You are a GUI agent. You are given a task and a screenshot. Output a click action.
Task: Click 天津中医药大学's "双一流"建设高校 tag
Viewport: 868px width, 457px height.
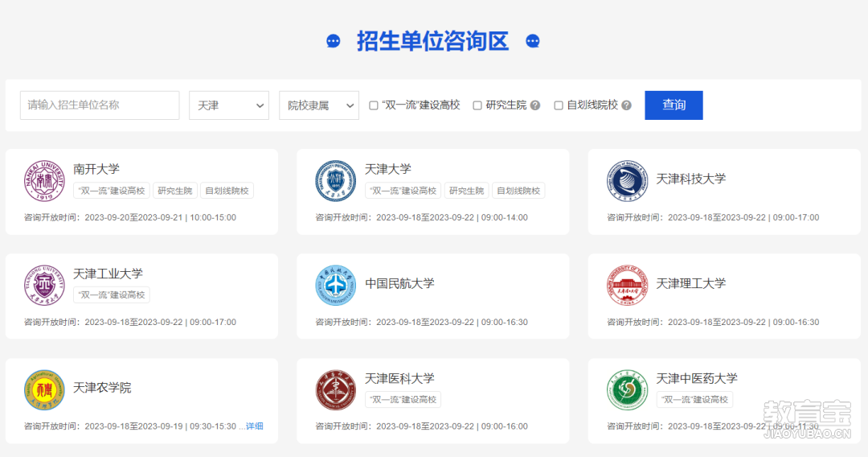pos(694,399)
